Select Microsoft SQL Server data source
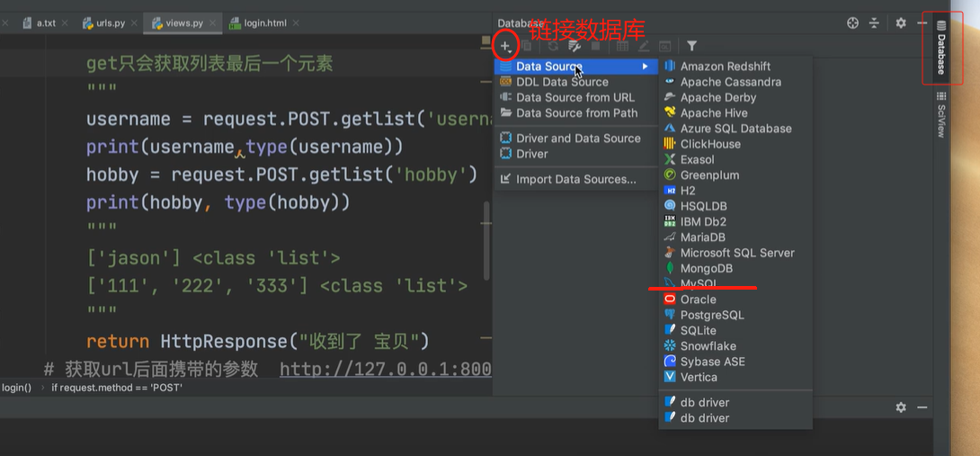Viewport: 980px width, 456px height. pos(735,253)
